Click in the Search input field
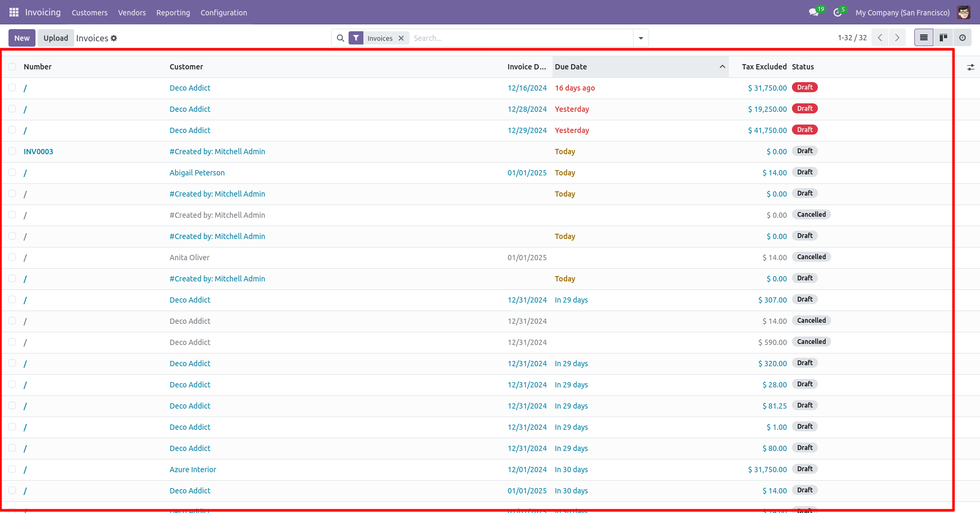This screenshot has height=513, width=980. [x=522, y=38]
